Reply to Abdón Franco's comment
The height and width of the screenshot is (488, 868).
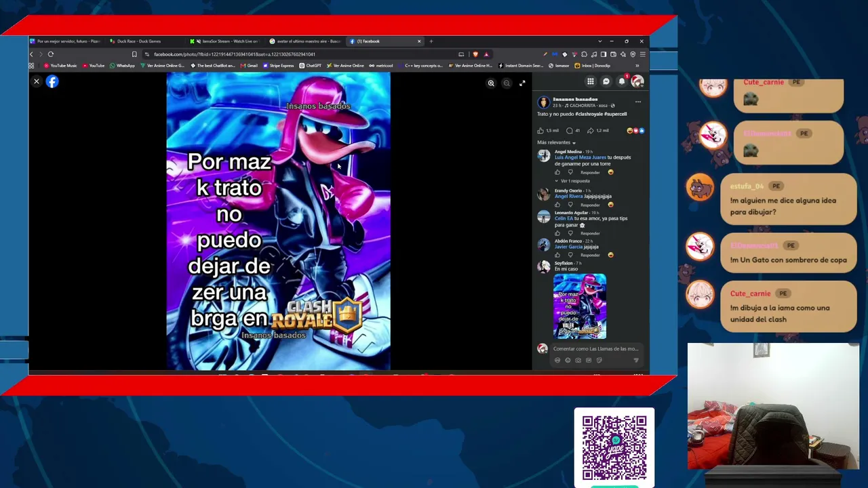[x=590, y=255]
